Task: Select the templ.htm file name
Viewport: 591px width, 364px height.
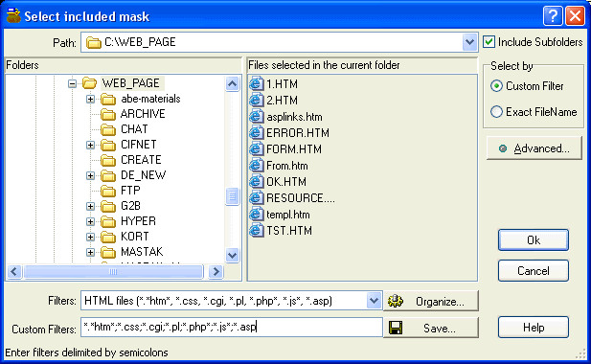Action: (288, 215)
